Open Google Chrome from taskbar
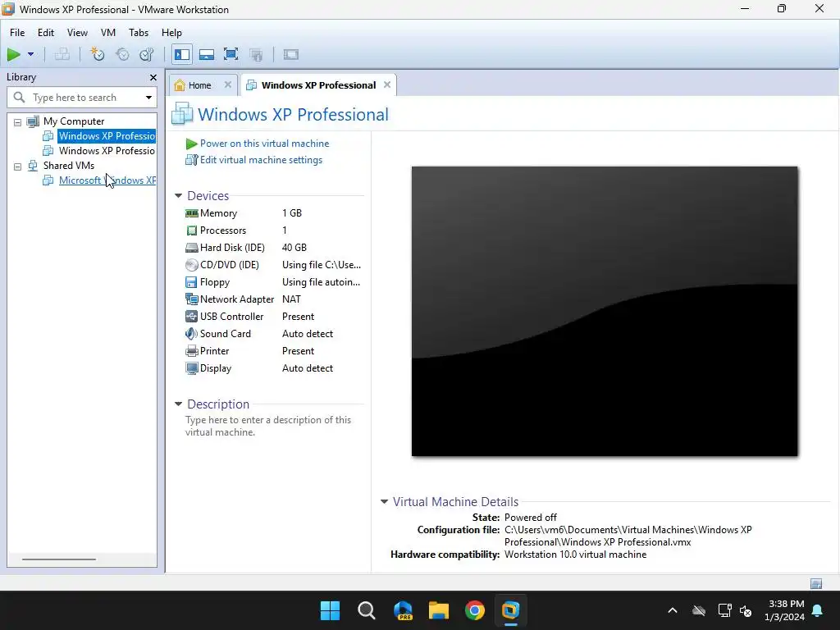Image resolution: width=840 pixels, height=630 pixels. tap(475, 610)
